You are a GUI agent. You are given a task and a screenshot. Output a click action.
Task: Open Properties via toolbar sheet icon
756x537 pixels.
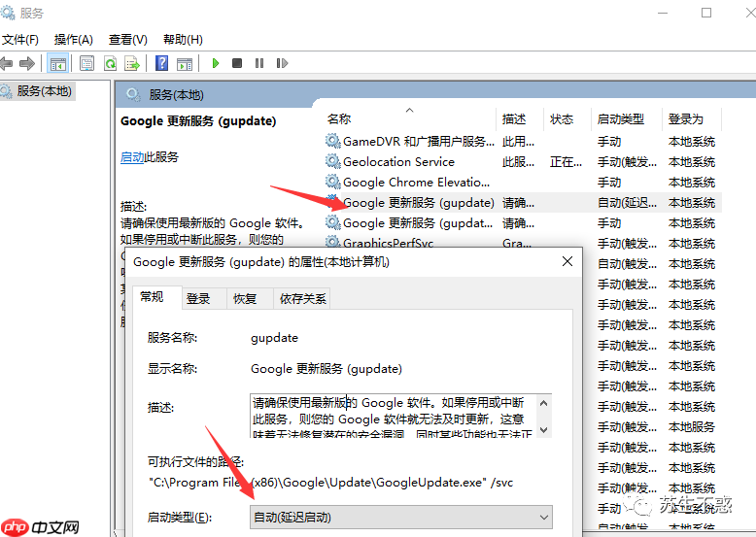click(86, 63)
